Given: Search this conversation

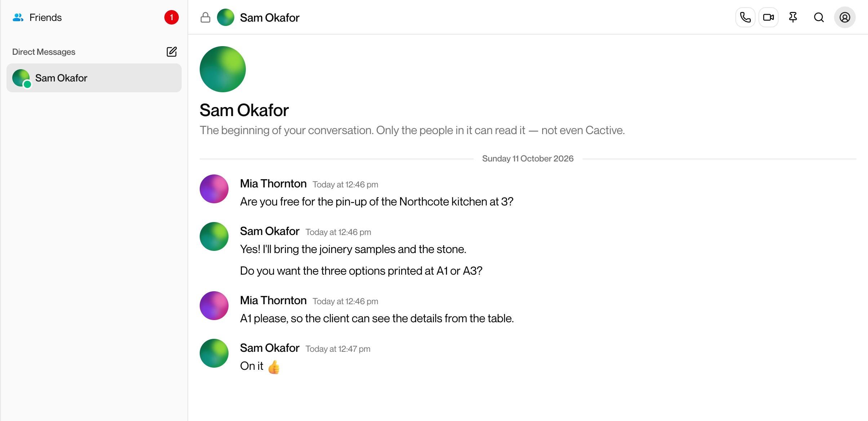Looking at the screenshot, I should tap(819, 17).
